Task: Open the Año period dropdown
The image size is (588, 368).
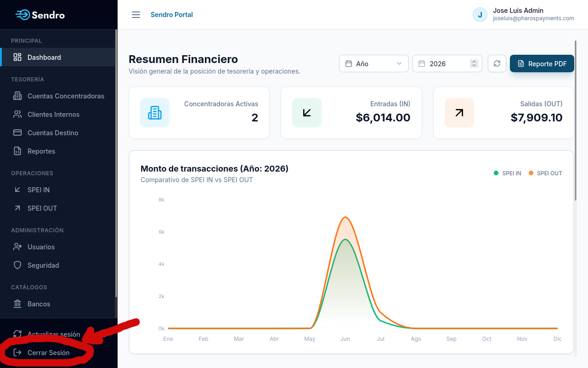Action: 374,63
